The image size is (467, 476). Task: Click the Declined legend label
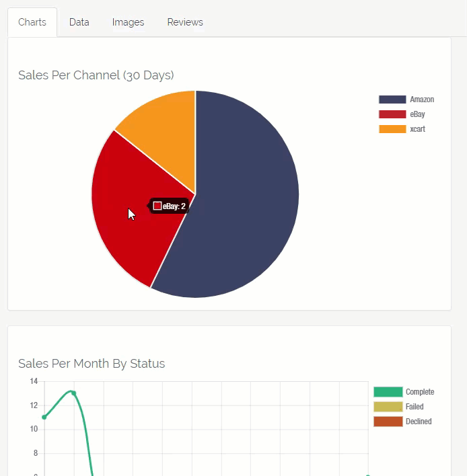419,422
